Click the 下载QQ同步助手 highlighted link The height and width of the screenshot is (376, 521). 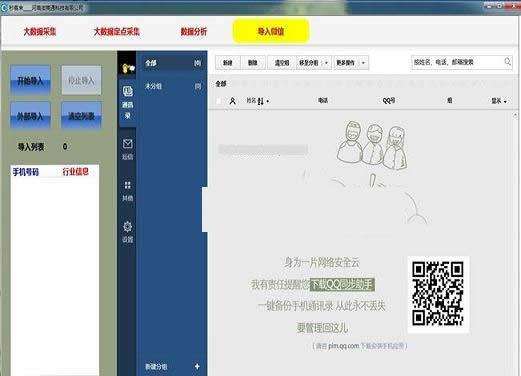(342, 284)
